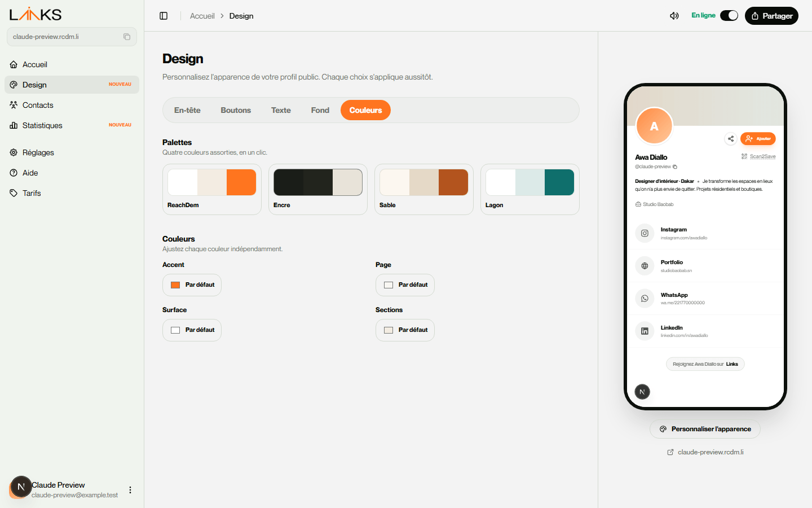
Task: Click the share icon in phone preview
Action: coord(731,139)
